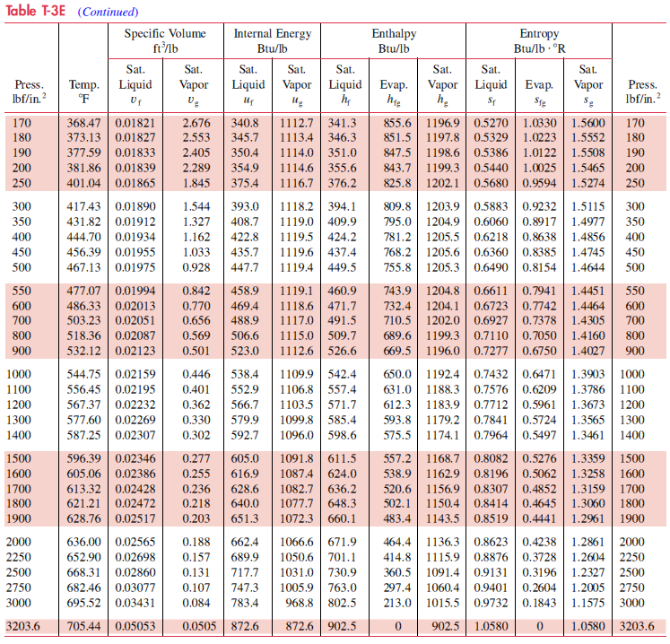Select the specific volume value 0.05053
Image resolution: width=670 pixels, height=644 pixels.
tap(135, 626)
